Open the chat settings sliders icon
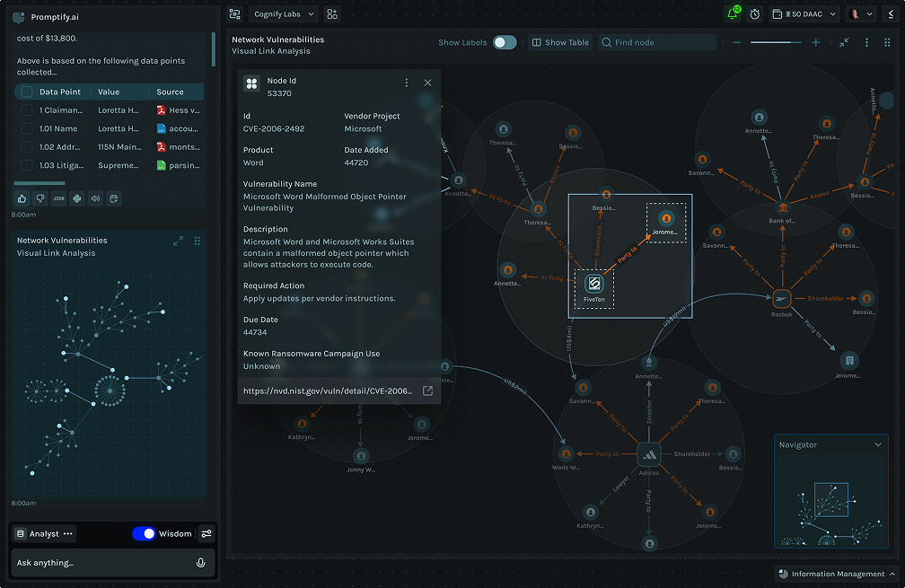Viewport: 905px width, 588px height. pyautogui.click(x=206, y=534)
